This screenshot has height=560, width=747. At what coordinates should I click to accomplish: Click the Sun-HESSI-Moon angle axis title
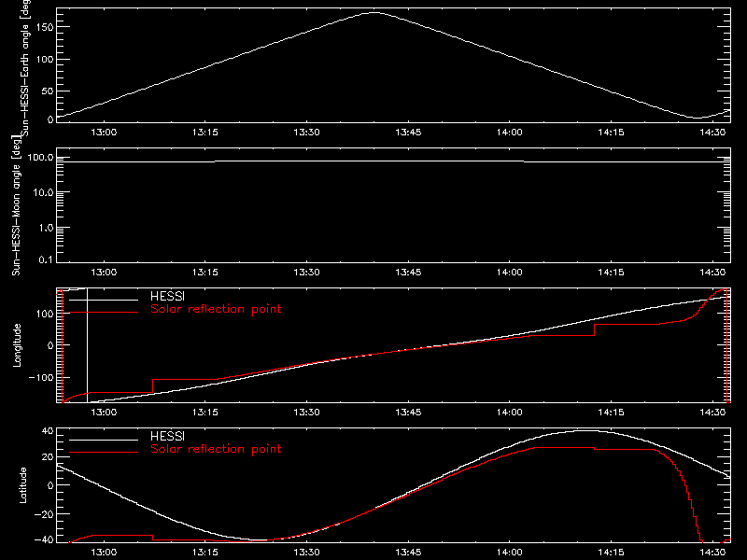(x=16, y=205)
